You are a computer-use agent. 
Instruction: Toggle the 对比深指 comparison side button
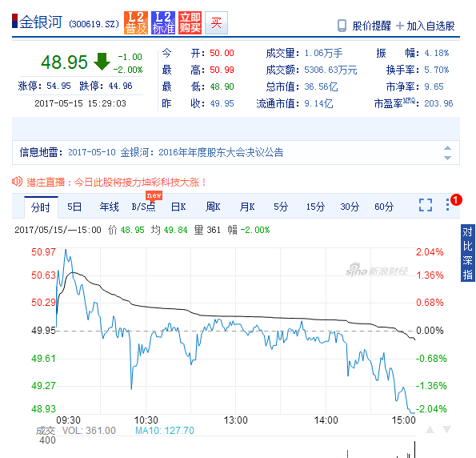click(x=467, y=253)
